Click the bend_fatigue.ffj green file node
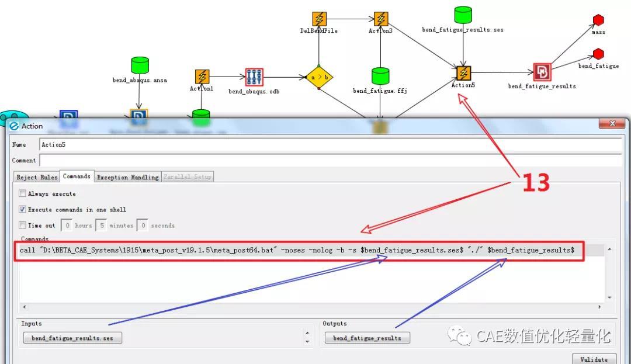 point(380,76)
